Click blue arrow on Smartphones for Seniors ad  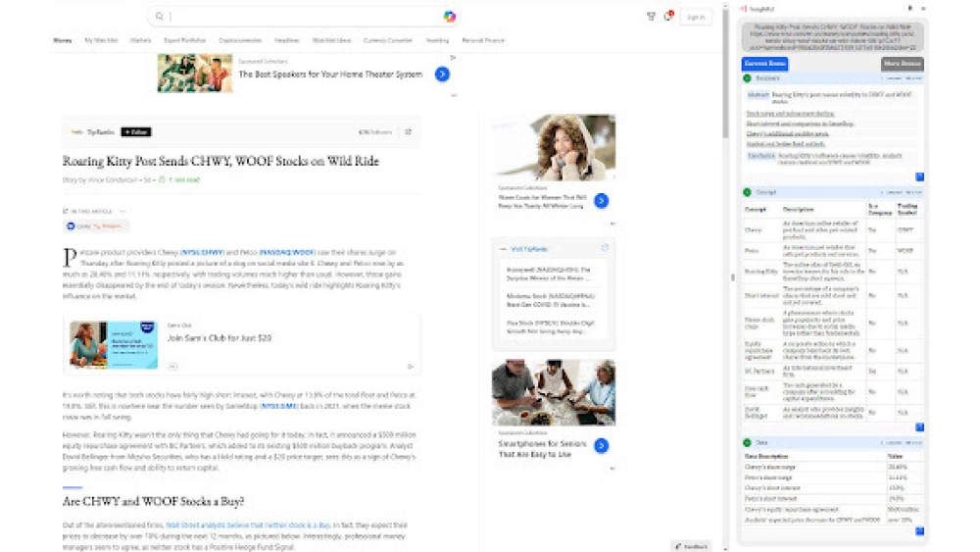pos(602,446)
